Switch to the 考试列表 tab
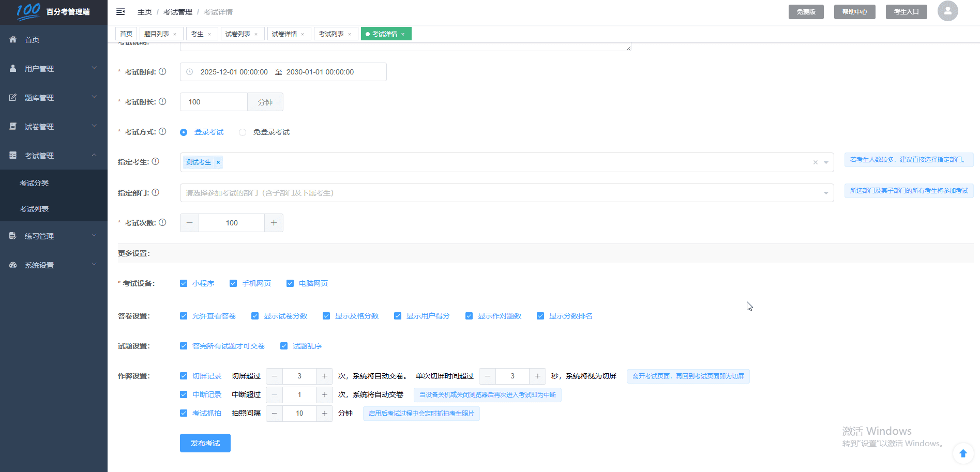980x472 pixels. 331,34
